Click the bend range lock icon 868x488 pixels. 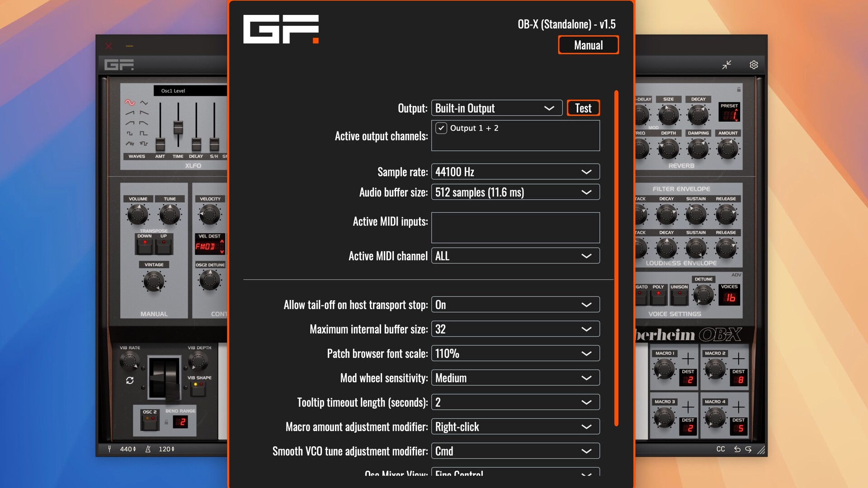pos(166,422)
